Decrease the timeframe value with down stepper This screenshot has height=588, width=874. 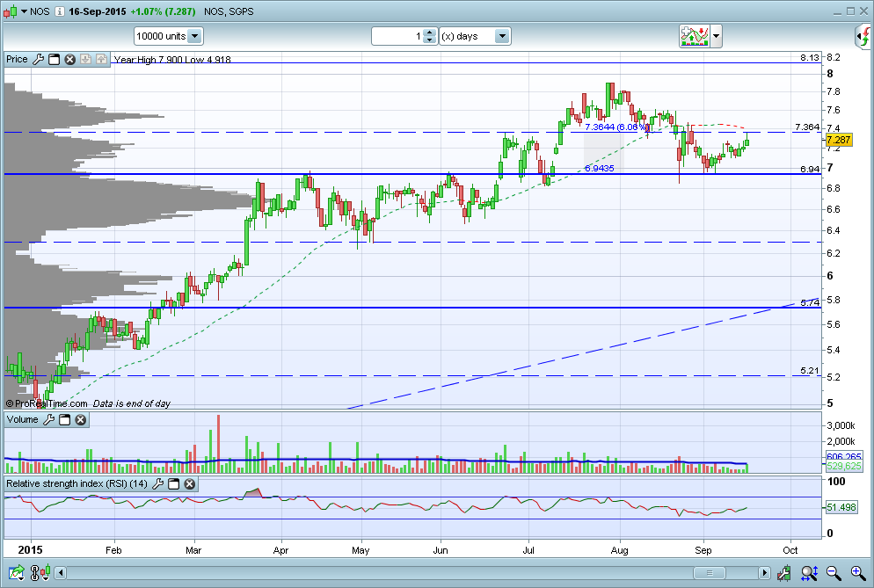429,40
